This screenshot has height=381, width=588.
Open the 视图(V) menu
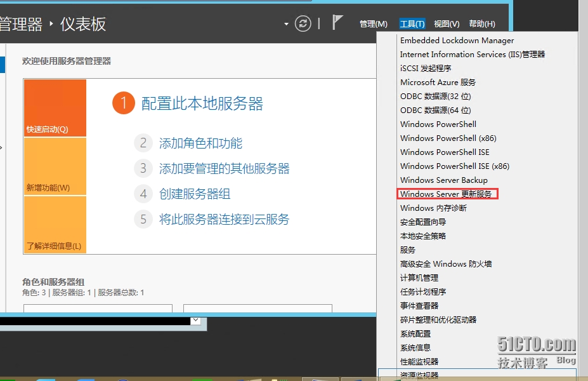pos(447,24)
